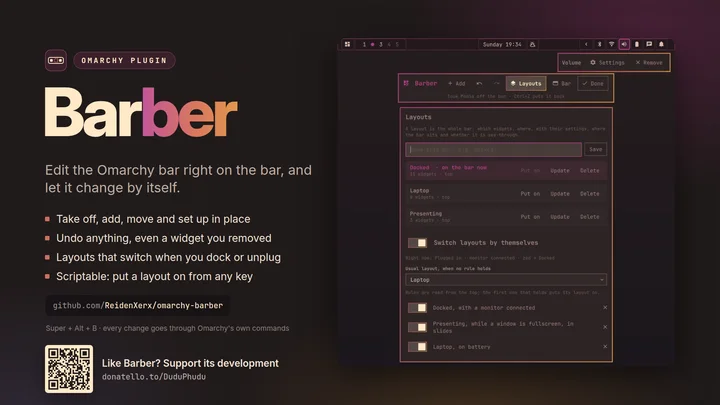The height and width of the screenshot is (405, 720).
Task: Remove the Presenting fullscreen rule
Action: point(605,327)
